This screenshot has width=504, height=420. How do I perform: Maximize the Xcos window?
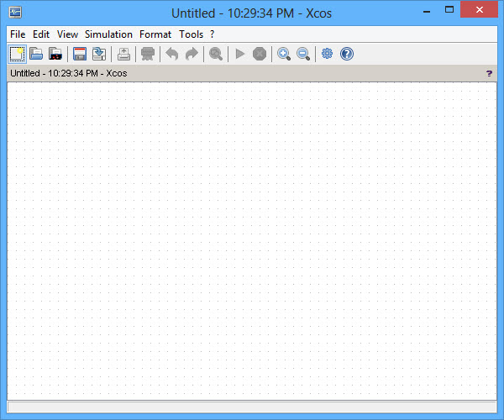[449, 9]
